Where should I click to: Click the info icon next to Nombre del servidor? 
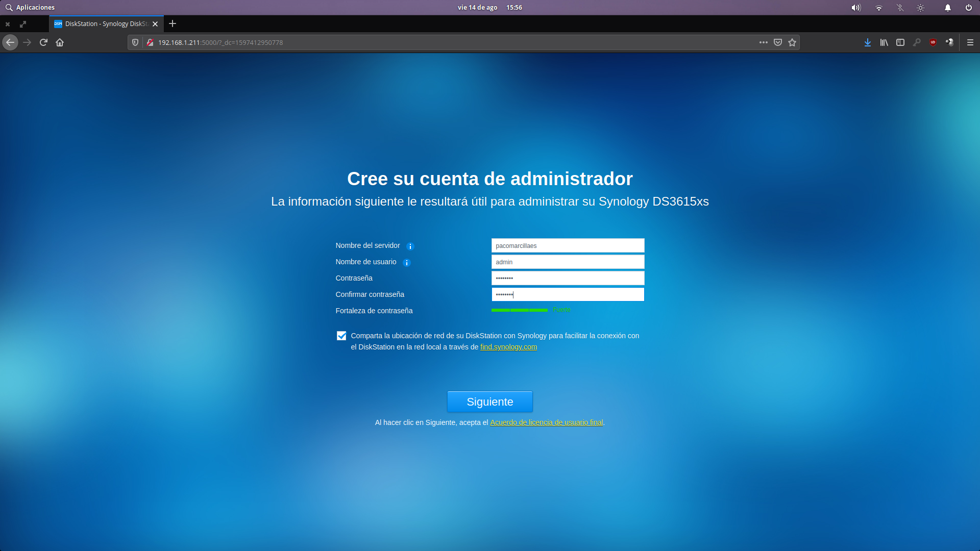(x=410, y=246)
